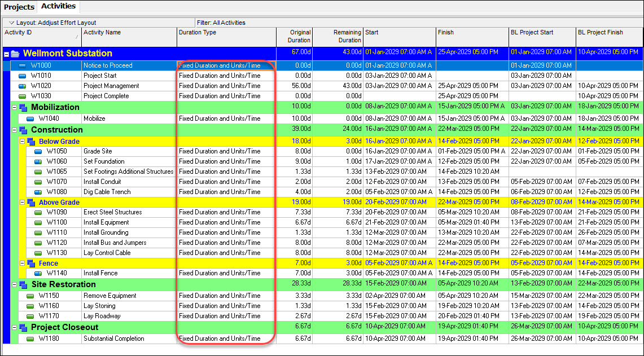Image resolution: width=644 pixels, height=356 pixels.
Task: Open the Layout options dropdown arrow
Action: click(x=11, y=23)
